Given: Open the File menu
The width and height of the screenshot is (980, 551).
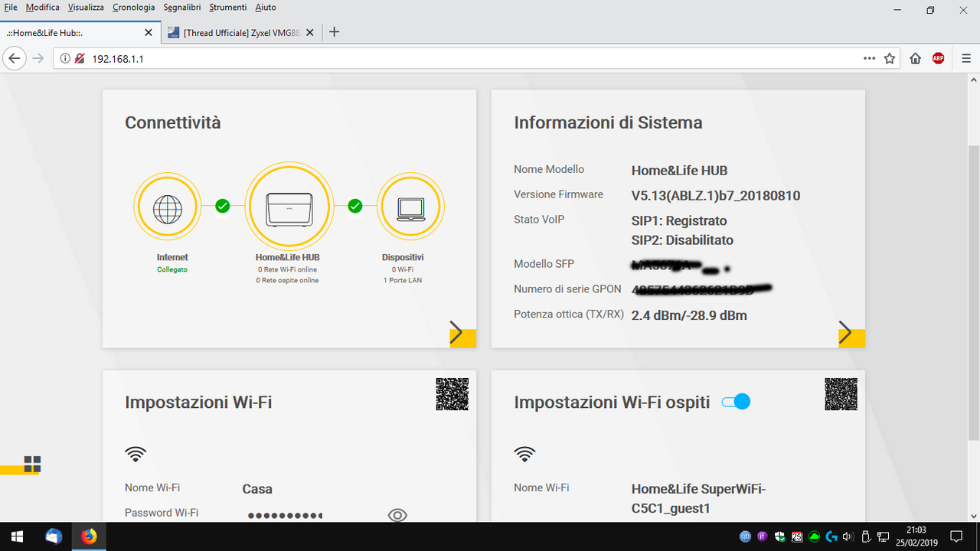Looking at the screenshot, I should click(x=11, y=7).
